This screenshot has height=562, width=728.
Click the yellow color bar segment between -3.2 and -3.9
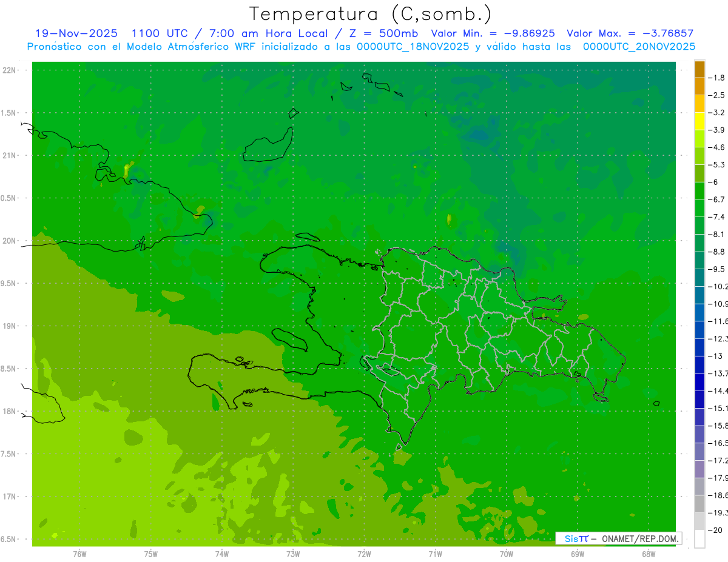[699, 121]
